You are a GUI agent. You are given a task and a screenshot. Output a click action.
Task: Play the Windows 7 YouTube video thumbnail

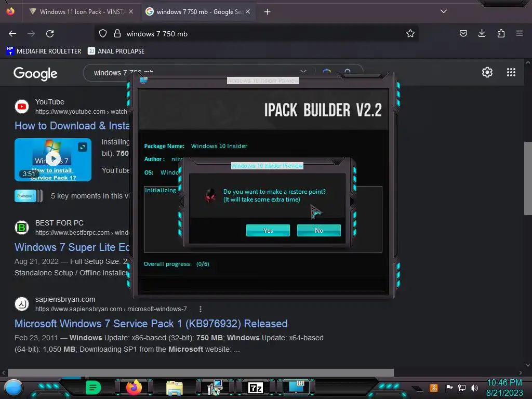click(x=53, y=159)
